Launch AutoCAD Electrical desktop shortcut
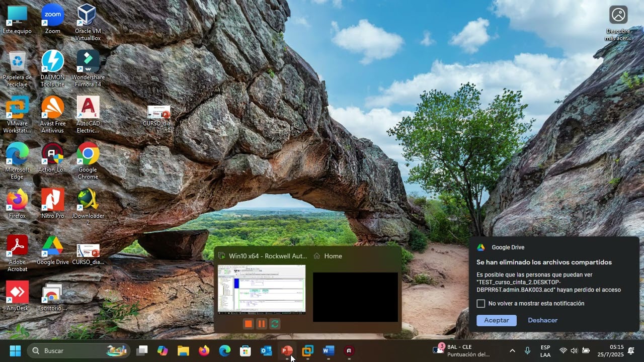644x362 pixels. [88, 115]
